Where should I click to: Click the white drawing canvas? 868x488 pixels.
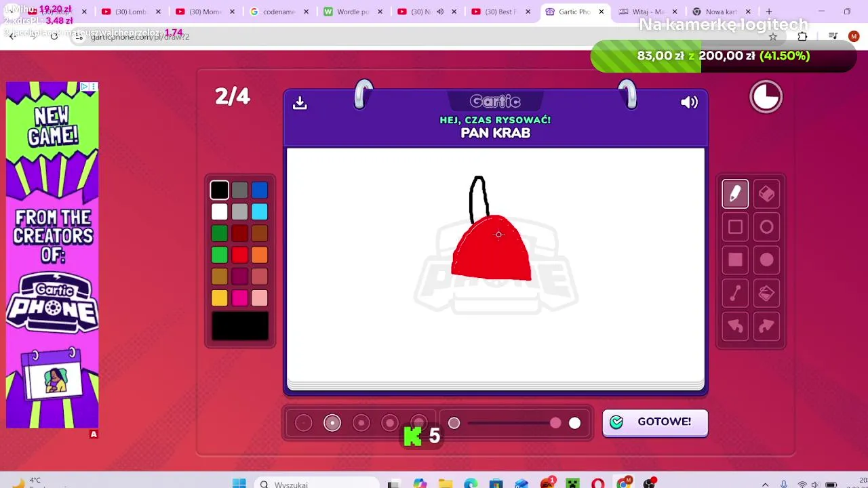(496, 266)
